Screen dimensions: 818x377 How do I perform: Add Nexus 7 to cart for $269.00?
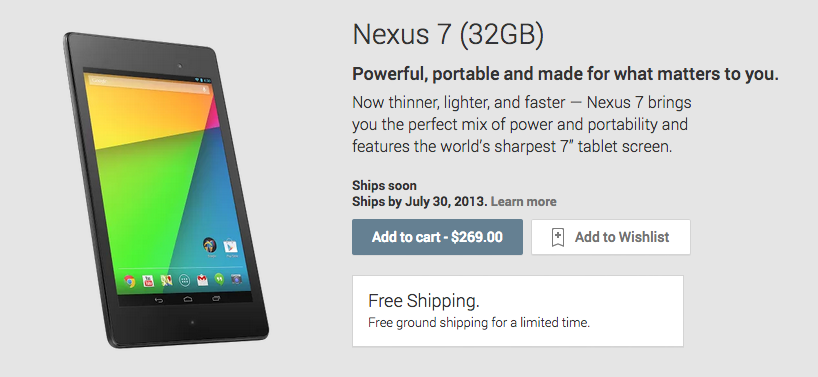click(x=437, y=237)
